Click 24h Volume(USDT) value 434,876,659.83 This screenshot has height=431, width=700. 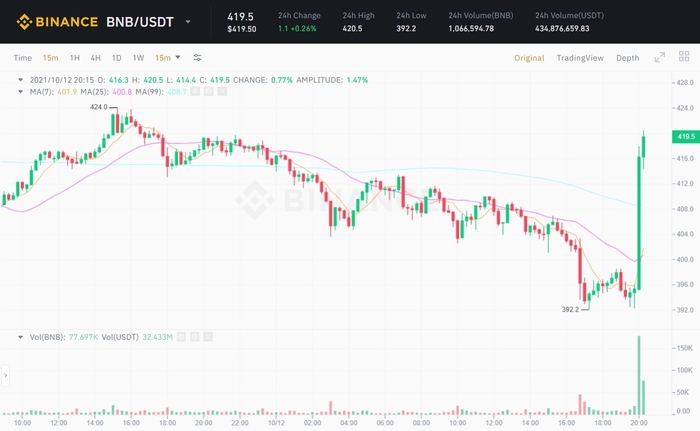coord(562,29)
